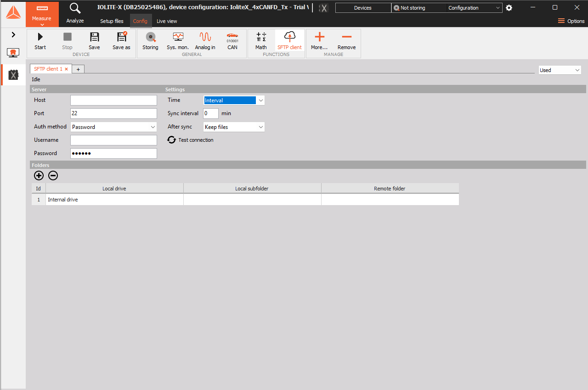This screenshot has height=390, width=588.
Task: Click the Not storing status button
Action: [418, 8]
